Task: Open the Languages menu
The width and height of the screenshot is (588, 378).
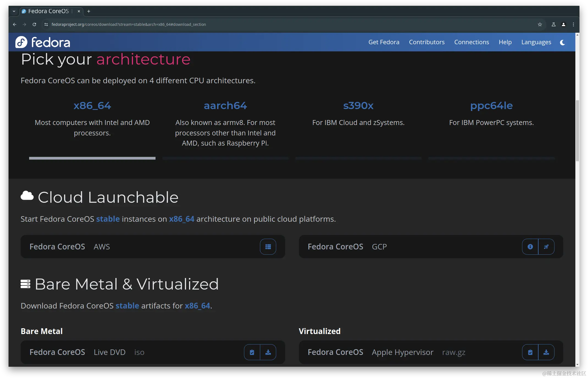Action: (536, 42)
